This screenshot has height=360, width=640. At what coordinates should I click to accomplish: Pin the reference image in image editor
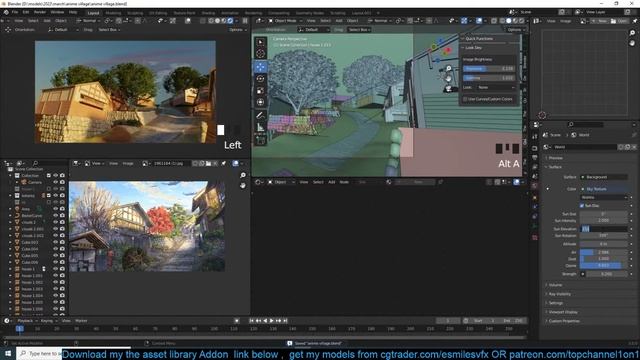(x=223, y=163)
